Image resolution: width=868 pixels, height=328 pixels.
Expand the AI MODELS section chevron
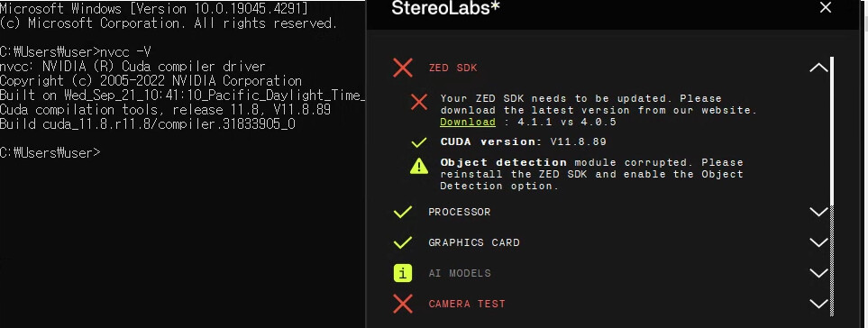tap(818, 273)
